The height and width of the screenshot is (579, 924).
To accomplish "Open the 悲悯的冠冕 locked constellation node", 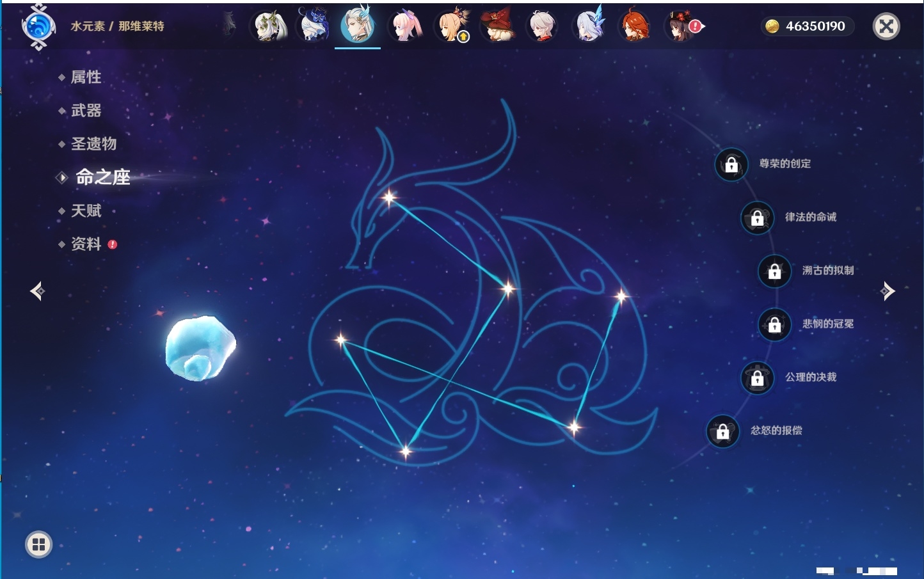I will 775,324.
